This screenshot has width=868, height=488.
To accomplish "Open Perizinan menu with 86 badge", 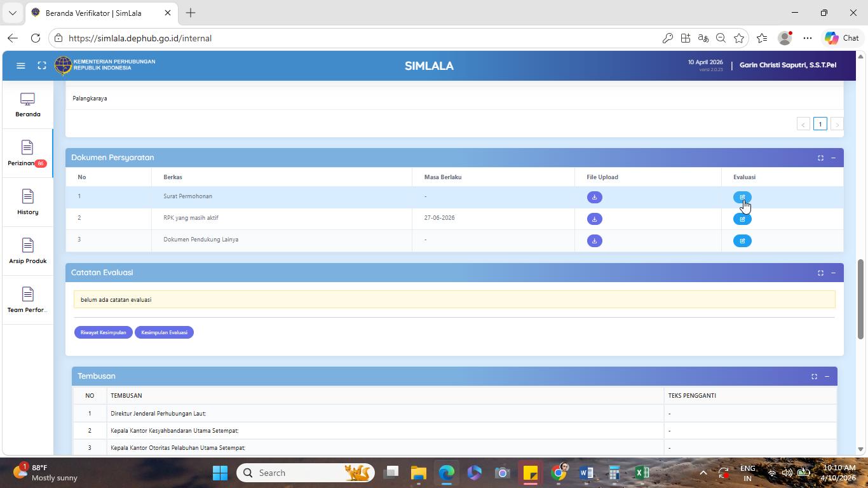I will (x=27, y=154).
